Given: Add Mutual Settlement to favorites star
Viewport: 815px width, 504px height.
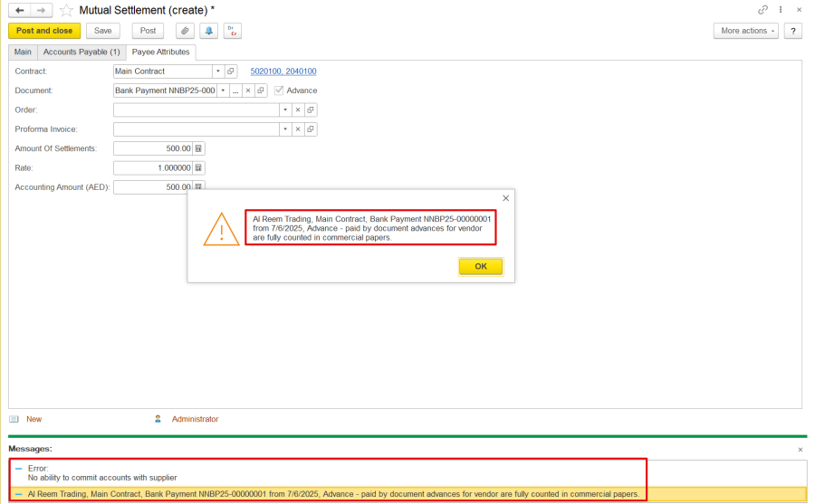Looking at the screenshot, I should click(65, 10).
